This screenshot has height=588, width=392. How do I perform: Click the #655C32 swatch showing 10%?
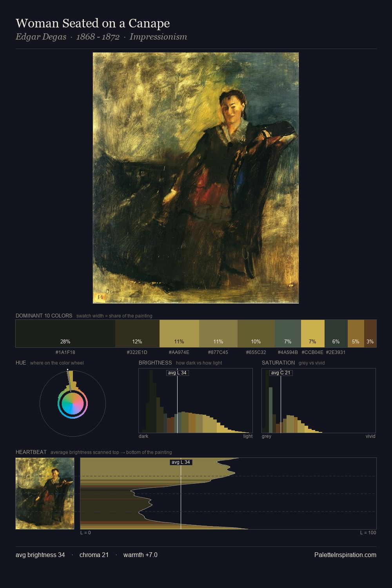pyautogui.click(x=256, y=334)
